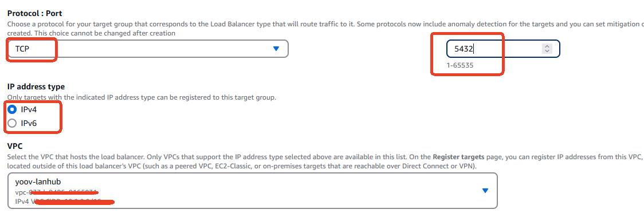644x217 pixels.
Task: Select the IPv6 radio button
Action: click(13, 123)
